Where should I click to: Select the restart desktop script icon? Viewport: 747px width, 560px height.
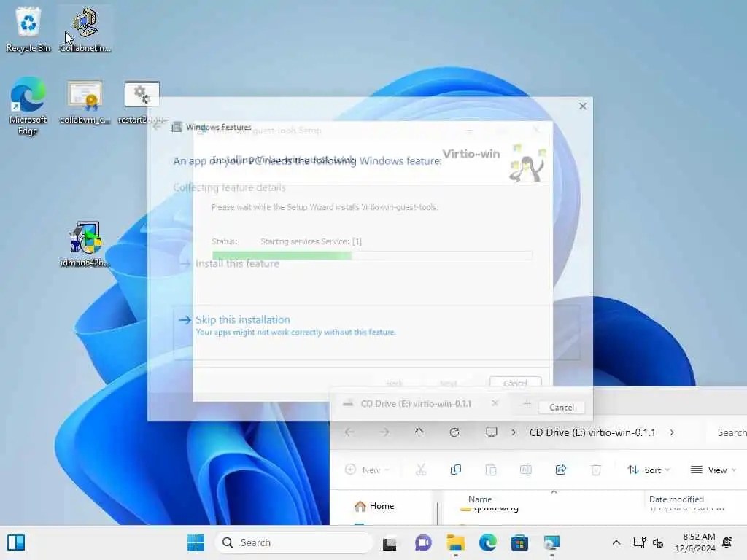[x=142, y=102]
